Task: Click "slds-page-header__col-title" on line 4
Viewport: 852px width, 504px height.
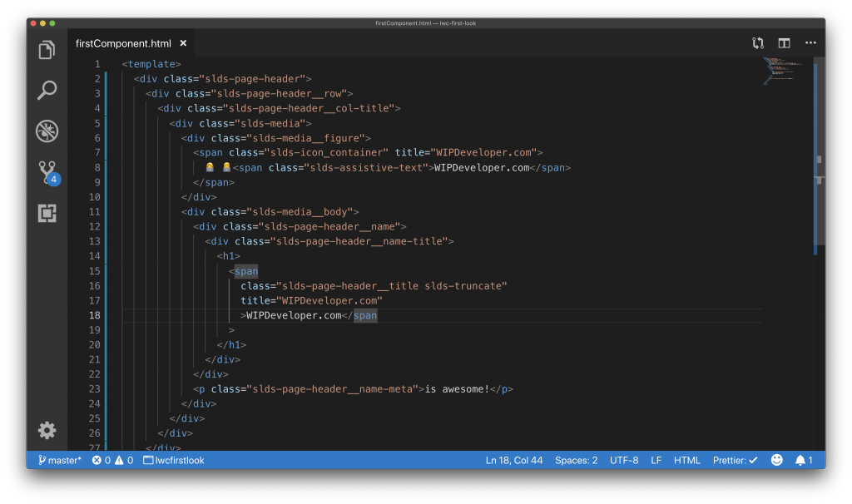Action: (310, 108)
